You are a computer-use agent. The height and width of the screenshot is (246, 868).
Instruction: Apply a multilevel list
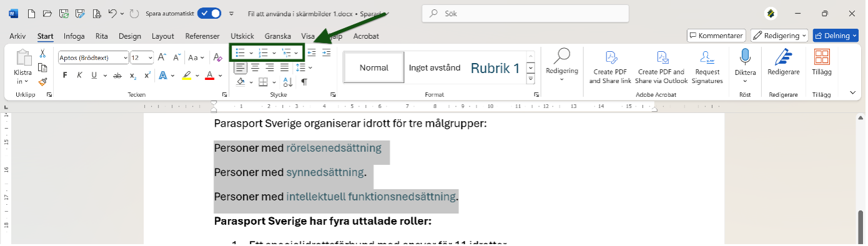click(x=286, y=53)
